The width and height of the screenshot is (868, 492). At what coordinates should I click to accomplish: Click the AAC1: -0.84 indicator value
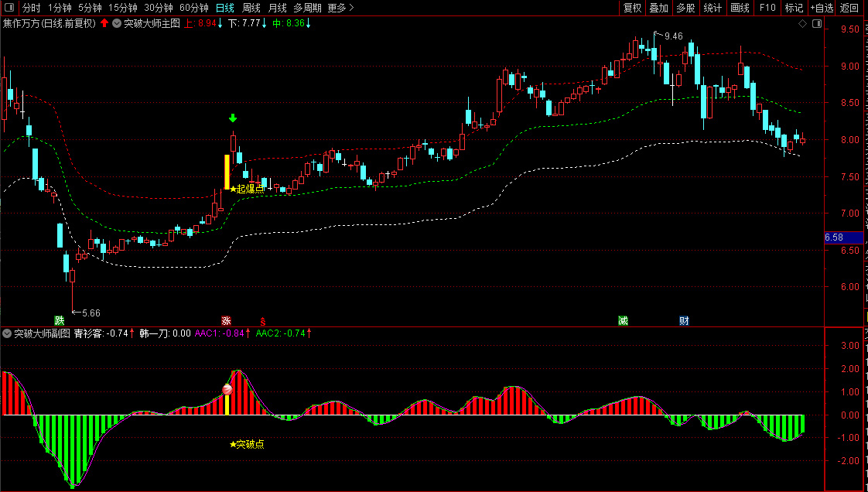coord(223,333)
